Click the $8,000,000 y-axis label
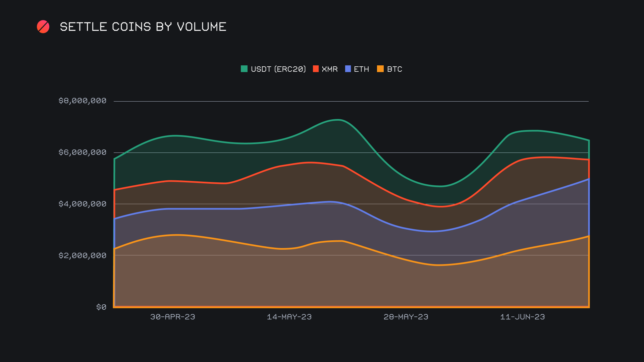Viewport: 644px width, 362px height. (83, 101)
